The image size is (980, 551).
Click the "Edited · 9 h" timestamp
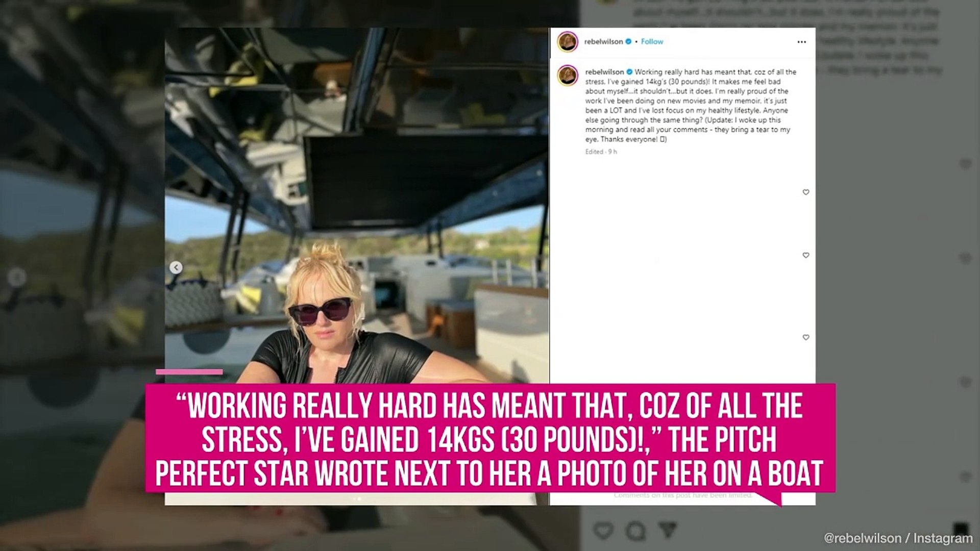[601, 152]
